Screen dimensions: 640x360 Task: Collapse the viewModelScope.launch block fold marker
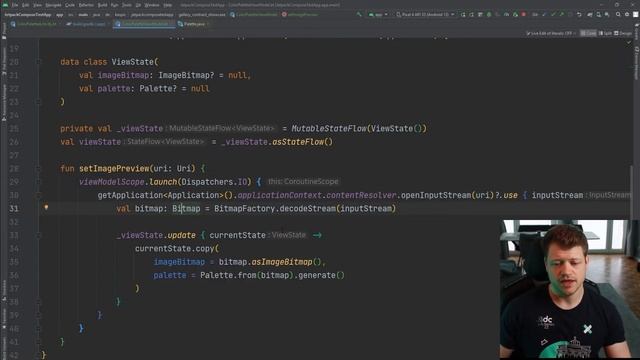38,182
